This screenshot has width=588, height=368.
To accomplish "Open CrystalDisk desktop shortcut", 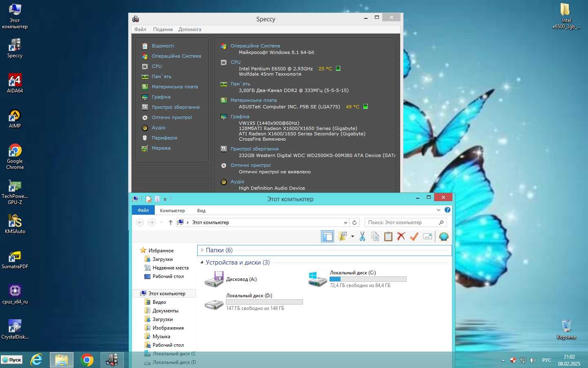I will (x=15, y=330).
